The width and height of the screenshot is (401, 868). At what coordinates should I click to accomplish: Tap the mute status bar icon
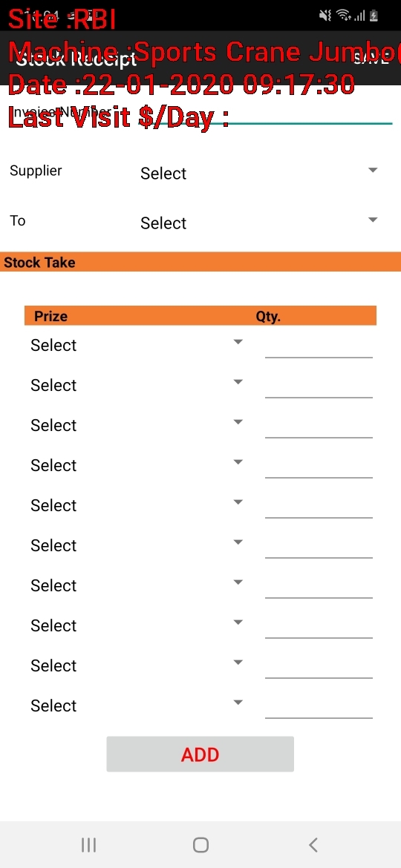tap(325, 16)
